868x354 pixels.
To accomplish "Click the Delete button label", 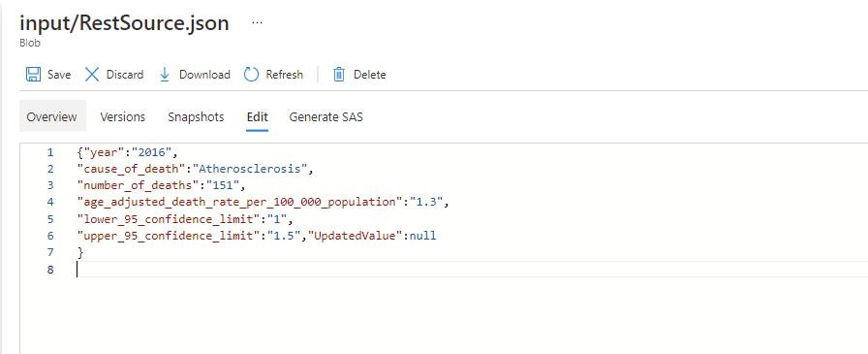I will coord(370,75).
